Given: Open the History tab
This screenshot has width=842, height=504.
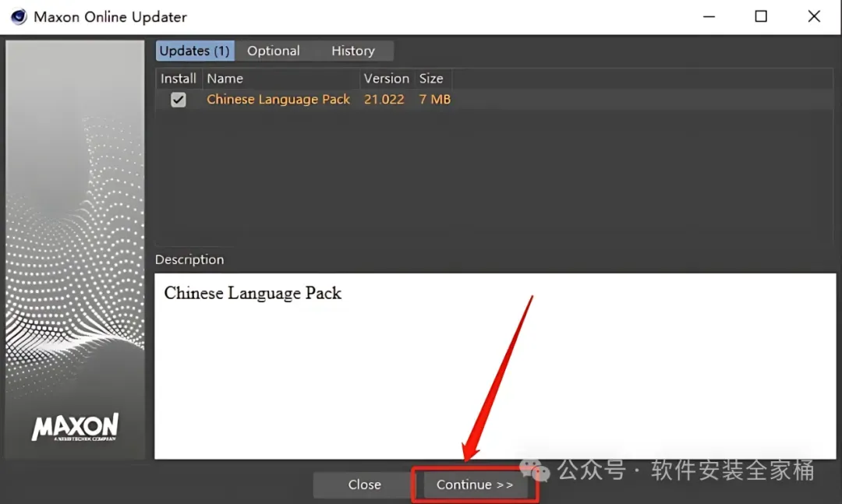Looking at the screenshot, I should (x=353, y=51).
